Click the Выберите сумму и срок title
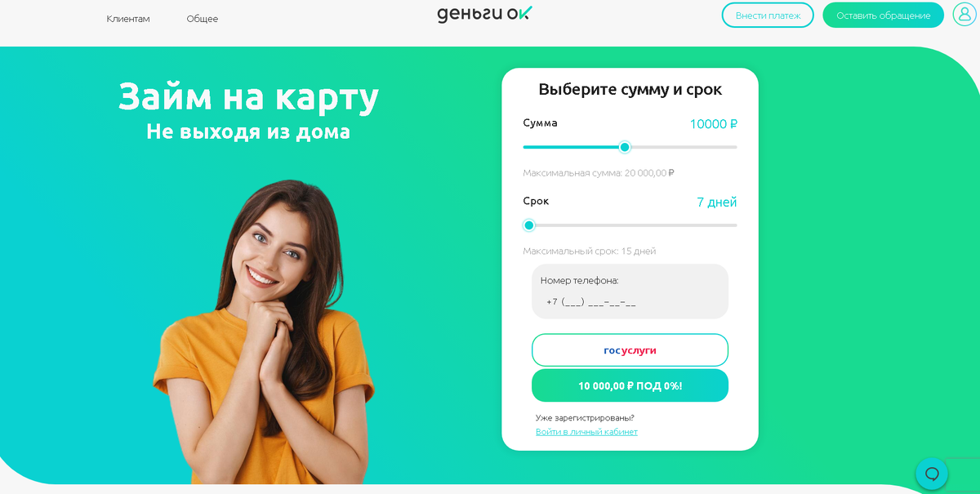The width and height of the screenshot is (980, 494). point(630,89)
